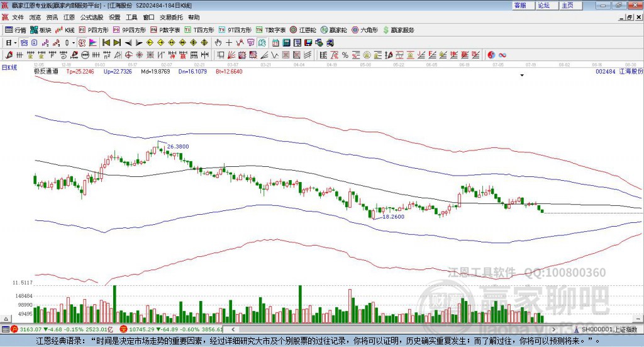Click the black right arrow icon

pos(139,43)
